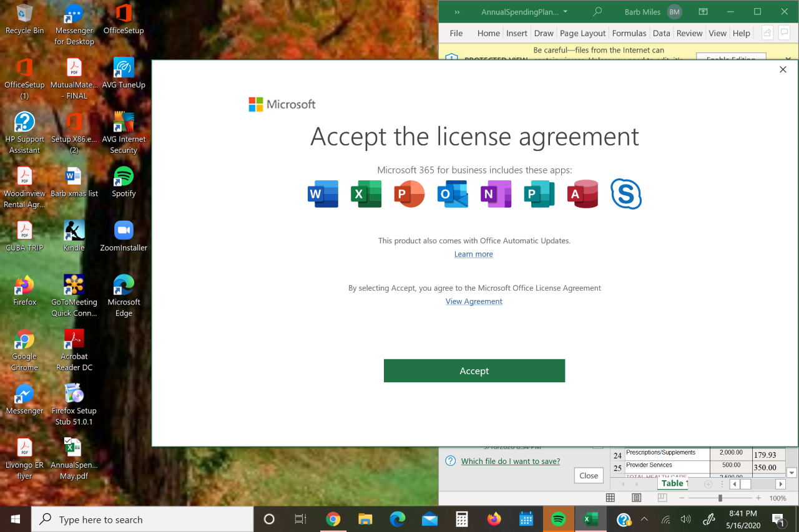Image resolution: width=799 pixels, height=532 pixels.
Task: Open the Search magnifier in Excel title bar
Action: click(x=597, y=12)
